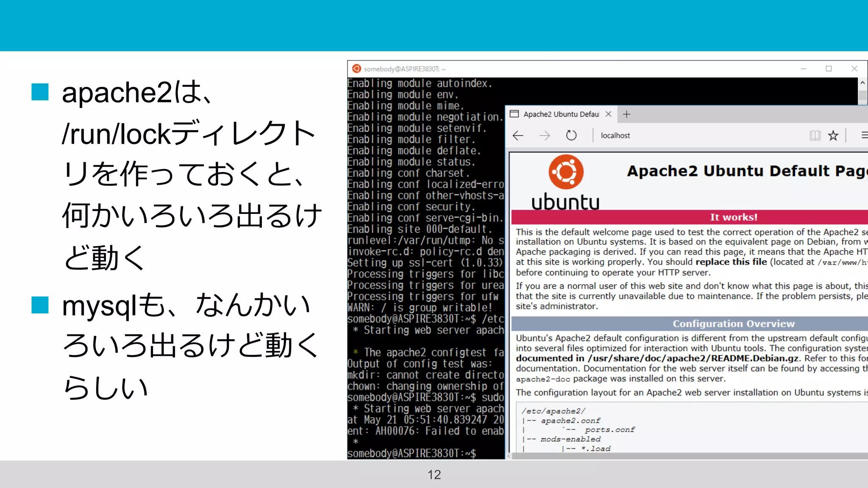Click apache2.conf in the config layout
The height and width of the screenshot is (488, 868).
click(570, 421)
